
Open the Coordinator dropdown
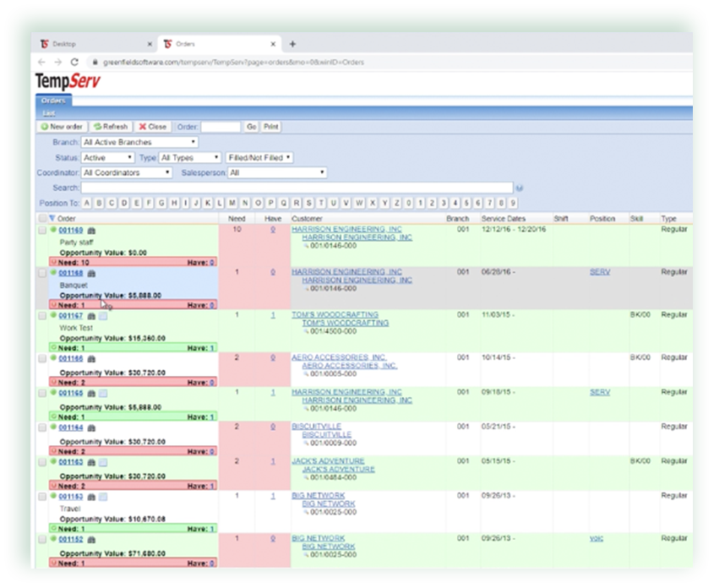pos(127,173)
